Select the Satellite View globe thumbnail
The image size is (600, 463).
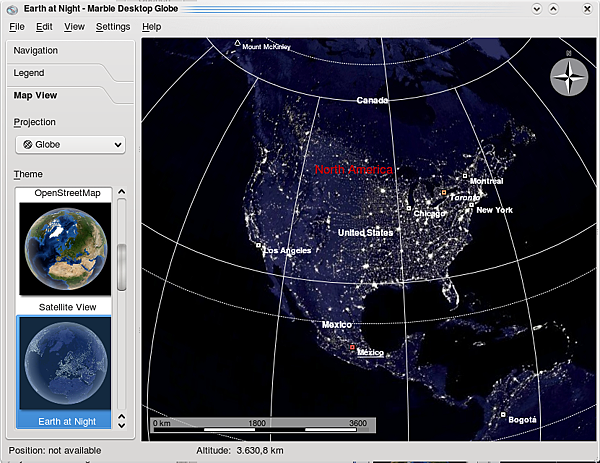[65, 249]
